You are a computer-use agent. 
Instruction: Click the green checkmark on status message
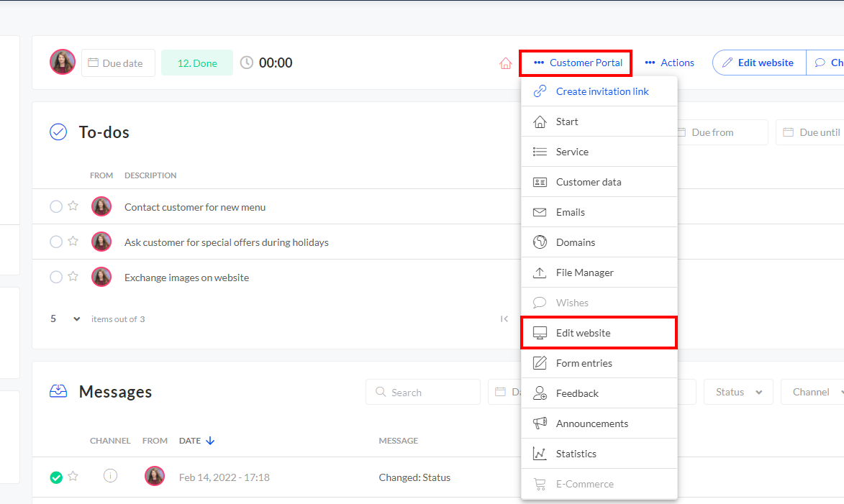(x=56, y=477)
